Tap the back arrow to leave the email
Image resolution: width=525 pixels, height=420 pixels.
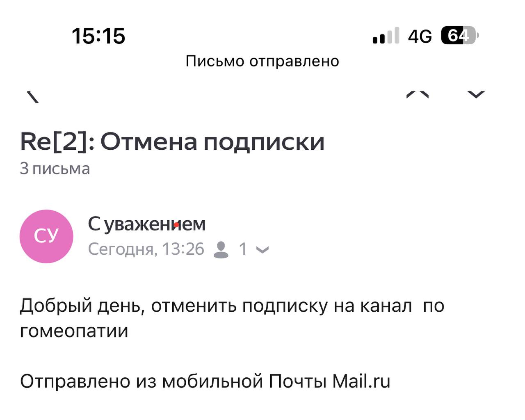[33, 96]
